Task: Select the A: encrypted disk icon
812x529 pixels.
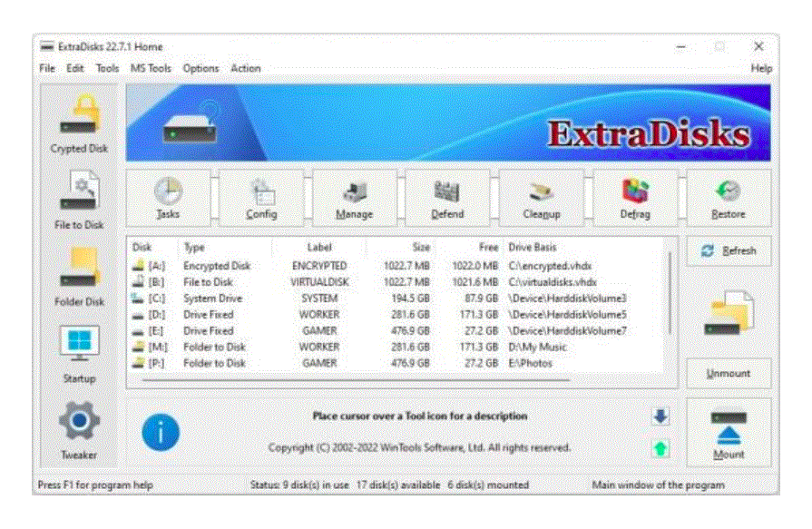Action: click(x=138, y=266)
